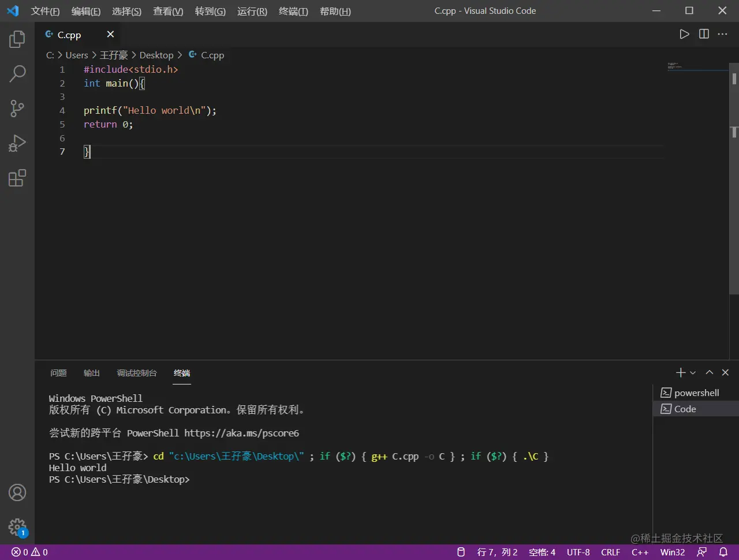Open the Source Control view
This screenshot has width=739, height=560.
[x=17, y=108]
